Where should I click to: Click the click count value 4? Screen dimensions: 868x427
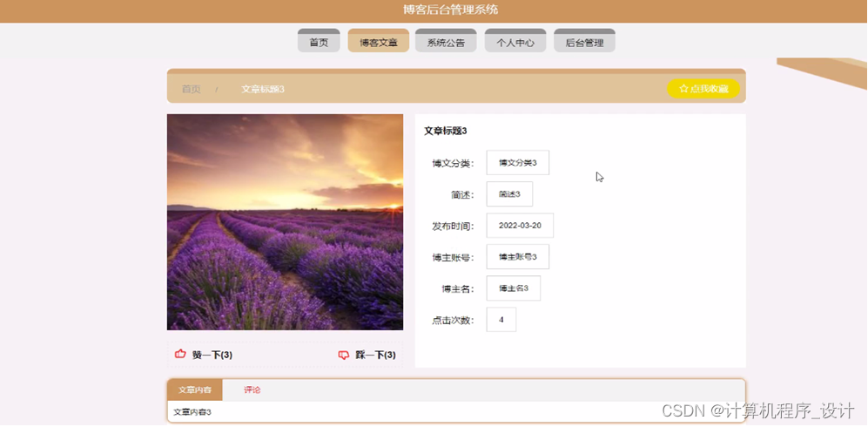pyautogui.click(x=501, y=320)
